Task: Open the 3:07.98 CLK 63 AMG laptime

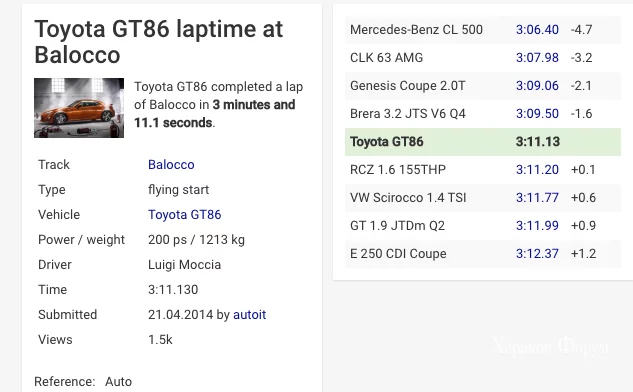Action: pos(537,58)
